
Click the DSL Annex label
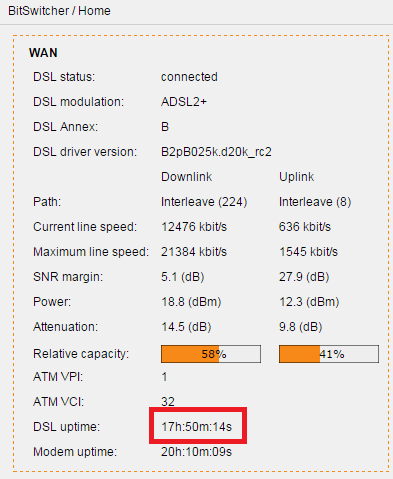pos(65,127)
